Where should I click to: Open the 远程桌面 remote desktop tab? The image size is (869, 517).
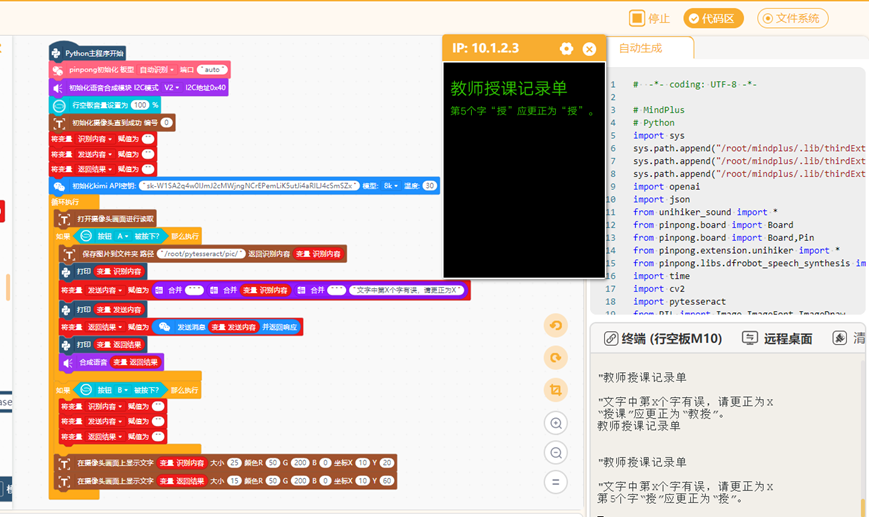click(778, 338)
